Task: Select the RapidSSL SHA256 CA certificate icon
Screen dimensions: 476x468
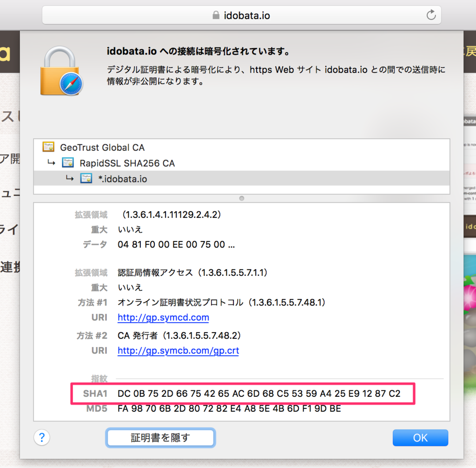Action: (x=68, y=163)
